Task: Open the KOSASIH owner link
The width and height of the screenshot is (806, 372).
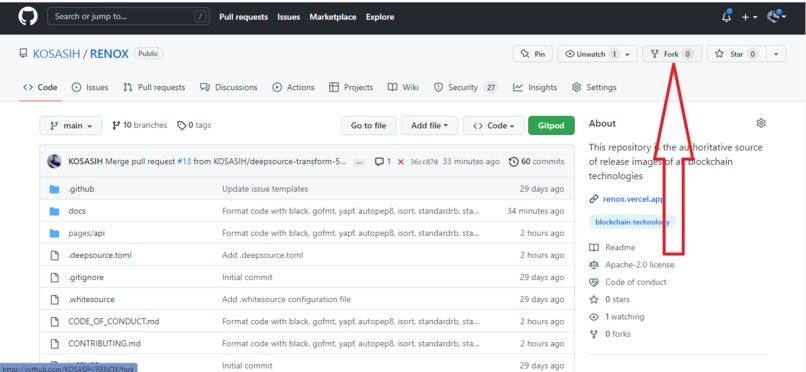Action: tap(57, 53)
